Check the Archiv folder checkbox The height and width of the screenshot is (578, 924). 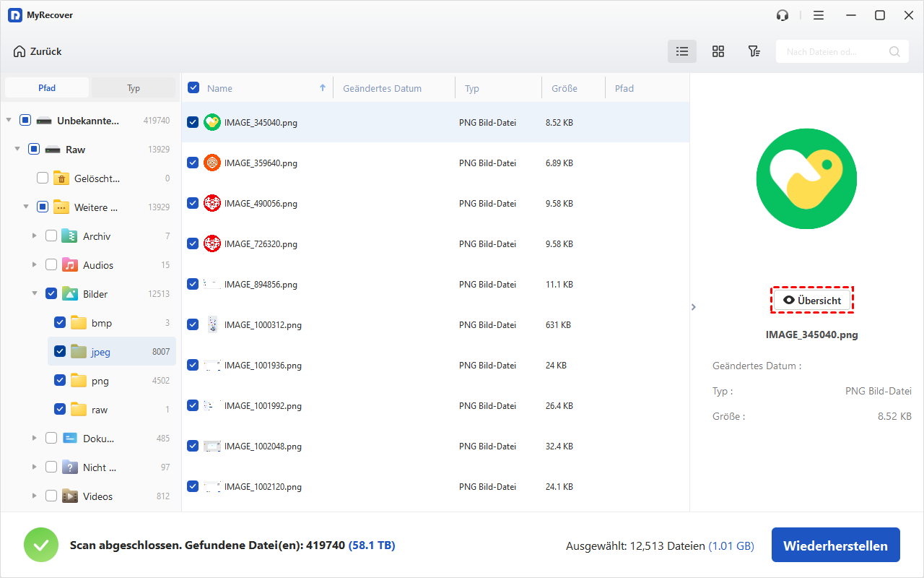pos(51,236)
